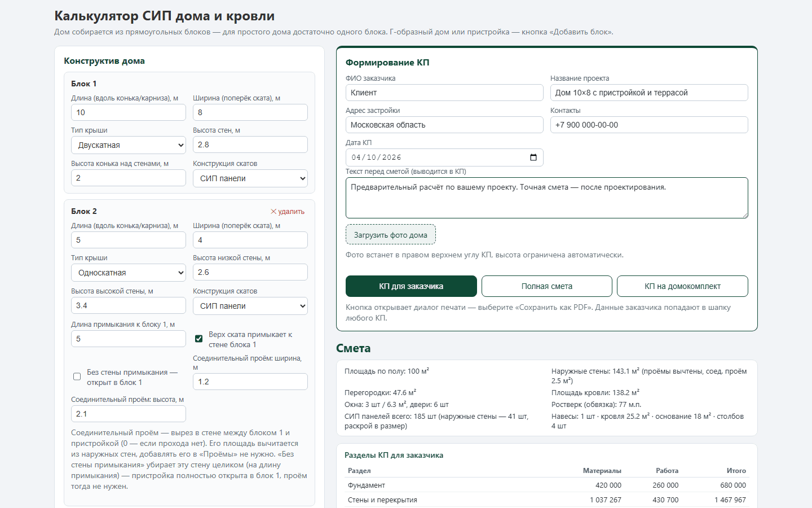Edit Блок 2 width field with value 4
The width and height of the screenshot is (812, 508).
click(250, 240)
